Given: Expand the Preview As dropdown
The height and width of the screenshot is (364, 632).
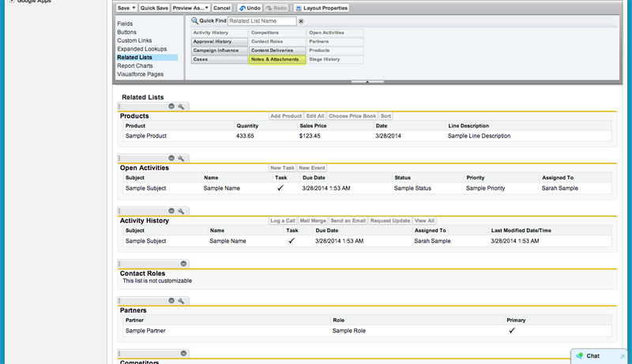Looking at the screenshot, I should 206,8.
